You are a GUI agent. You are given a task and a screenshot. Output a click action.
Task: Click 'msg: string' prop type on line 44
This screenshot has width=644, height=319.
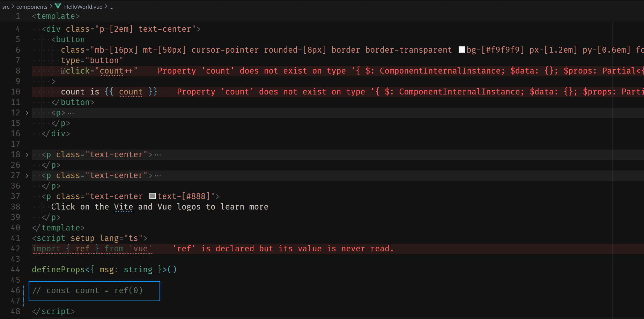pos(126,269)
